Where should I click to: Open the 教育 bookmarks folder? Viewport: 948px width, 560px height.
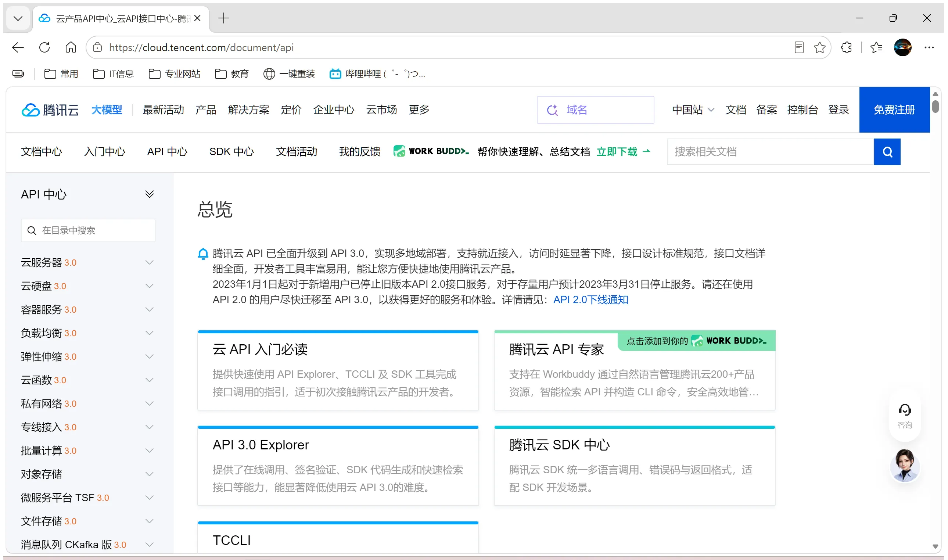pyautogui.click(x=231, y=74)
